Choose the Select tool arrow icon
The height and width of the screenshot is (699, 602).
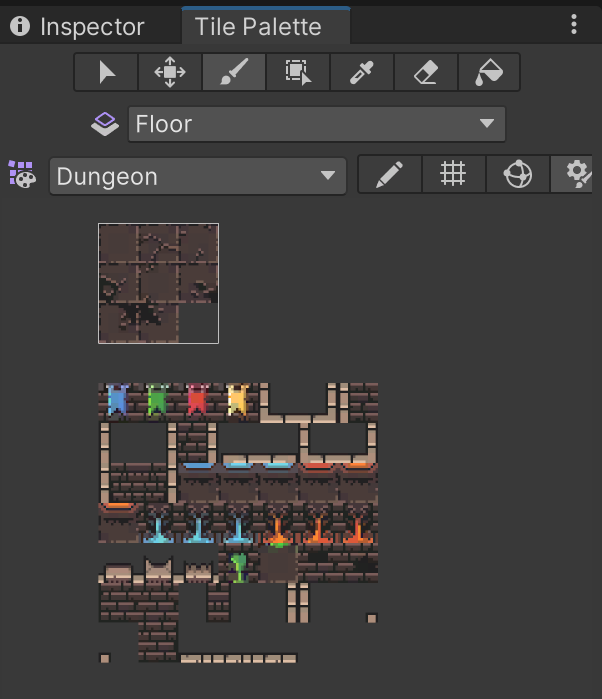click(x=106, y=72)
